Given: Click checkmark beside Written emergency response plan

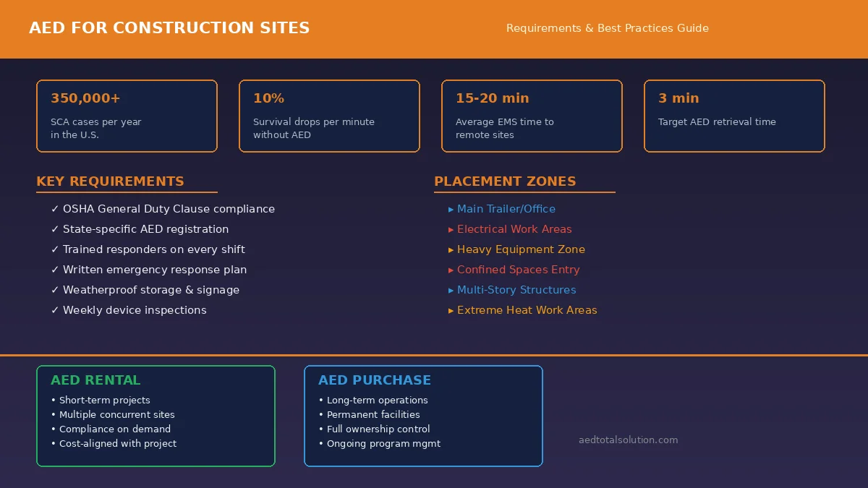Looking at the screenshot, I should click(x=55, y=270).
